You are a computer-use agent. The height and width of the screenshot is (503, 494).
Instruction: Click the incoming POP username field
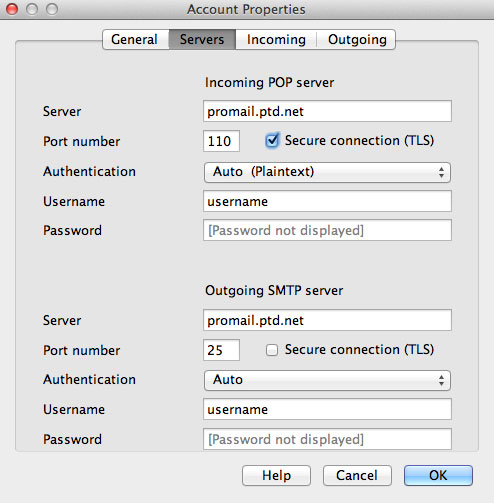coord(327,201)
